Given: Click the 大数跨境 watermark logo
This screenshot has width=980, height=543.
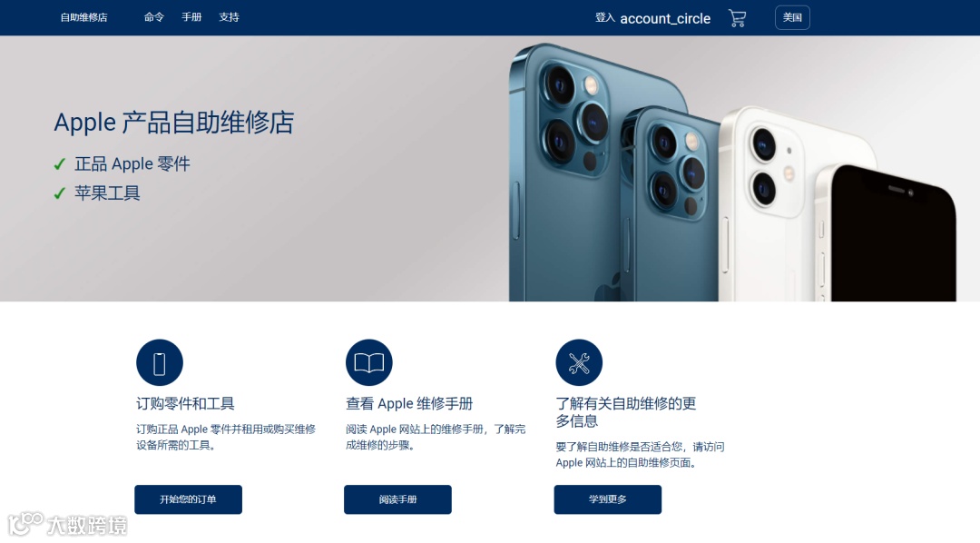Looking at the screenshot, I should point(67,524).
